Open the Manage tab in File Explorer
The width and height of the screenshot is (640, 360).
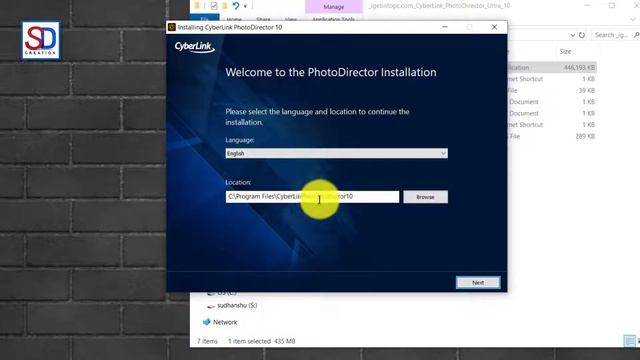[x=334, y=7]
